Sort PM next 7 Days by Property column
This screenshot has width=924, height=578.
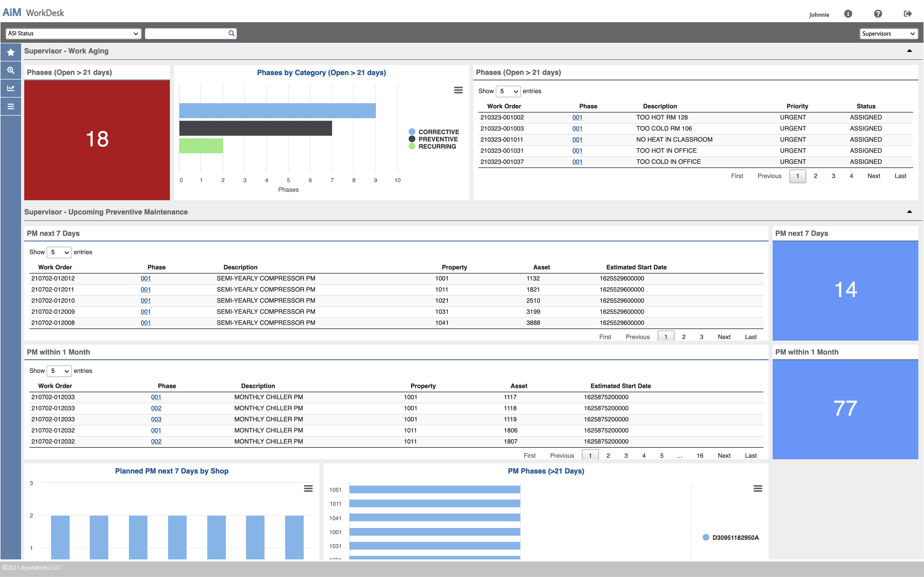point(454,267)
